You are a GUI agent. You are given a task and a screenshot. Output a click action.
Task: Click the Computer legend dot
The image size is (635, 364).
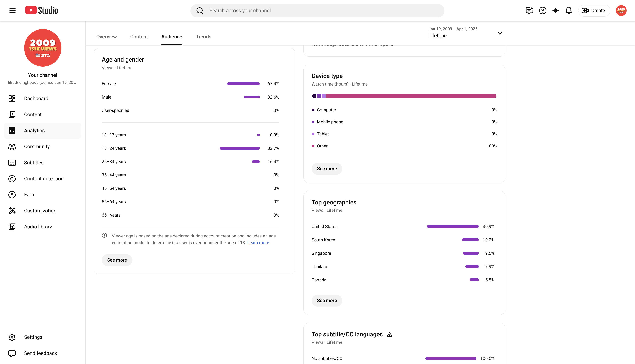[313, 110]
